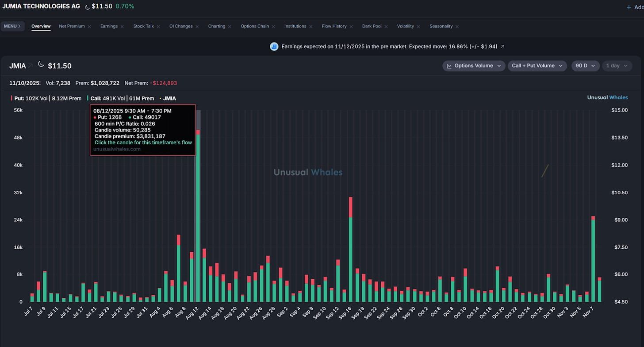This screenshot has height=347, width=644.
Task: Open the 90 D range dropdown
Action: tap(586, 66)
